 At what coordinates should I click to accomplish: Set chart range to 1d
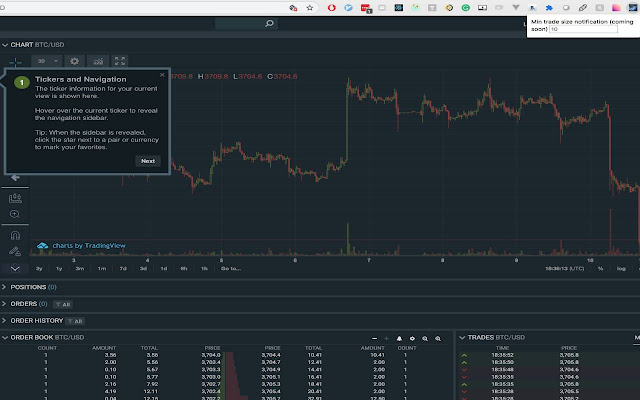164,269
